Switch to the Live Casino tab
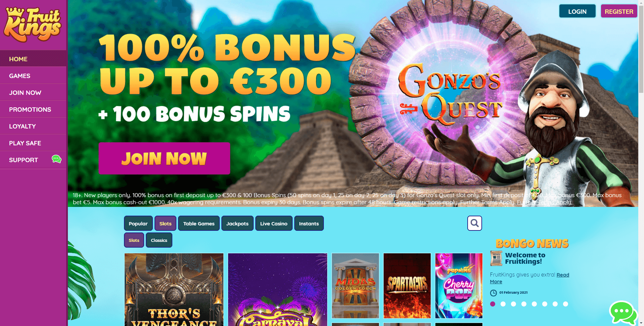The image size is (644, 326). (x=273, y=223)
